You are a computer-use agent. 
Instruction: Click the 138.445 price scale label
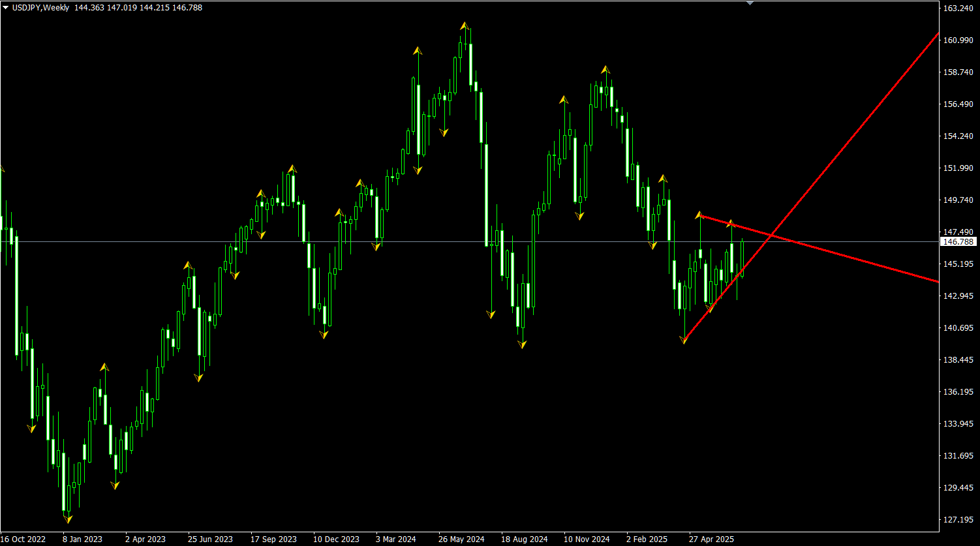tap(958, 359)
